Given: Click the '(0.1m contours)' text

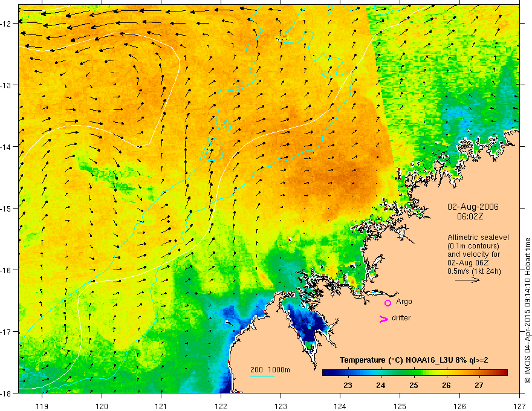Looking at the screenshot, I should click(473, 246).
